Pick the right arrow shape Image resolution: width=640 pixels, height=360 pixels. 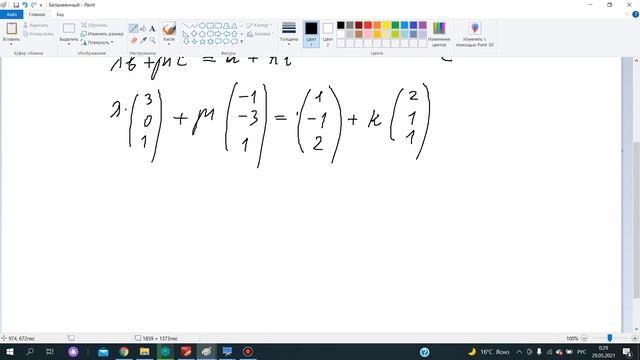218,33
